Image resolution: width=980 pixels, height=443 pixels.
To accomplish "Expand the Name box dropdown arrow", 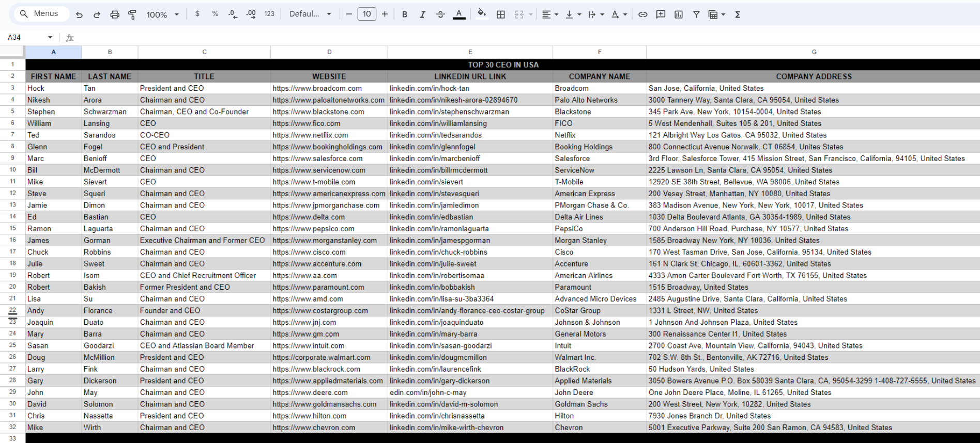I will click(x=50, y=37).
